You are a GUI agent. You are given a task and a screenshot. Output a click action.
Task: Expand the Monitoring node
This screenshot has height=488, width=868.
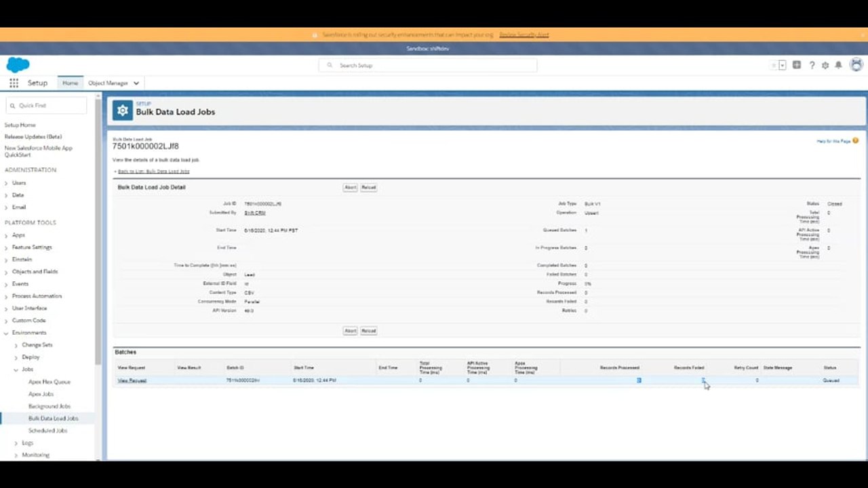(x=16, y=455)
